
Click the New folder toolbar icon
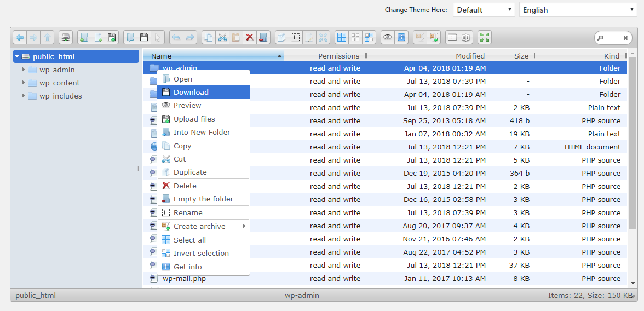pos(84,37)
